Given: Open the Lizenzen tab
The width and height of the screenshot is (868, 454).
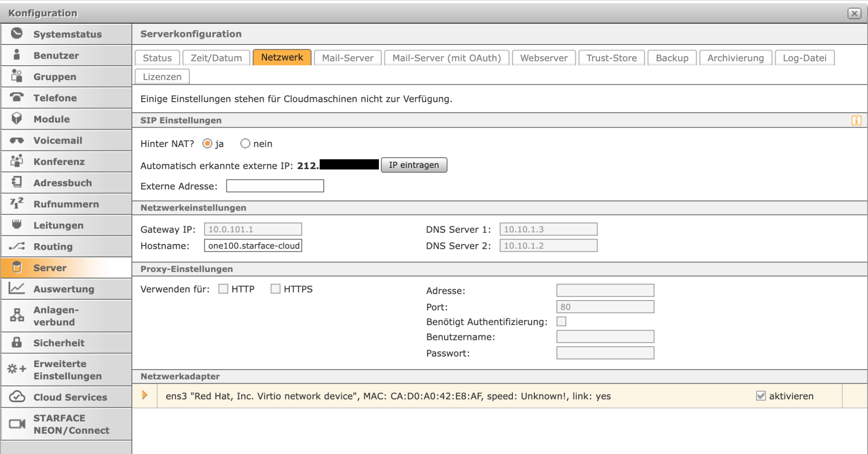Looking at the screenshot, I should click(x=162, y=77).
